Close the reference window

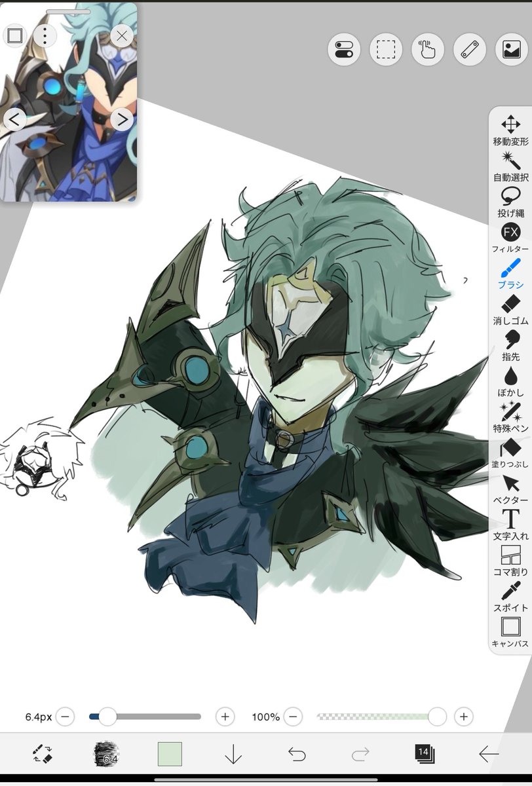coord(121,35)
